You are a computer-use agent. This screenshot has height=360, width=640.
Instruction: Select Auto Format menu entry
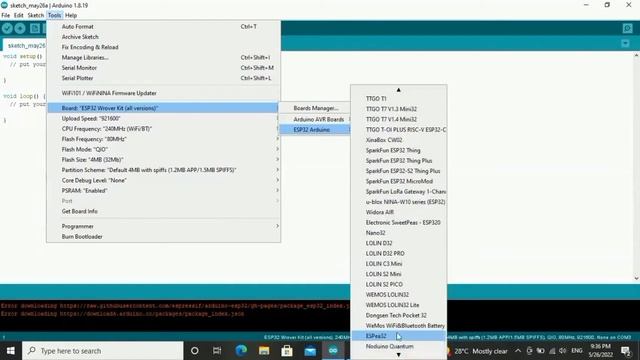163,27
